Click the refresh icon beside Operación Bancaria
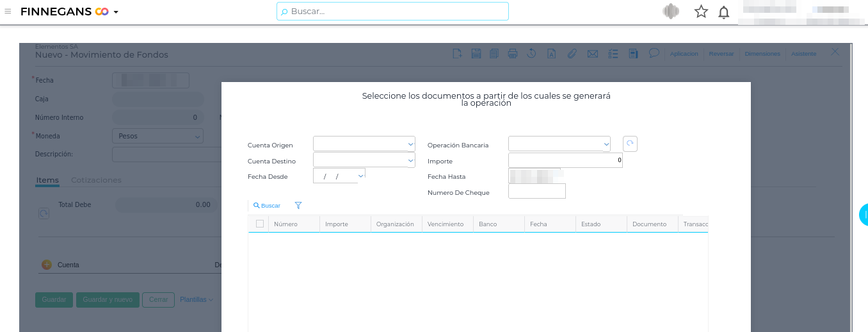The image size is (868, 332). pos(630,144)
